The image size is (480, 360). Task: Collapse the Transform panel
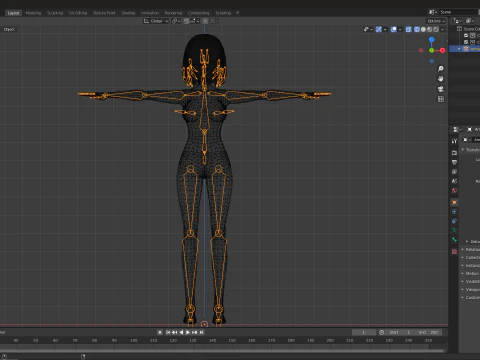coord(471,150)
